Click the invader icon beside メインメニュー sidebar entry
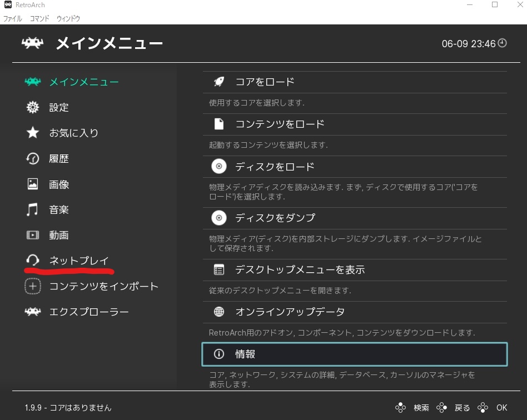 tap(33, 82)
